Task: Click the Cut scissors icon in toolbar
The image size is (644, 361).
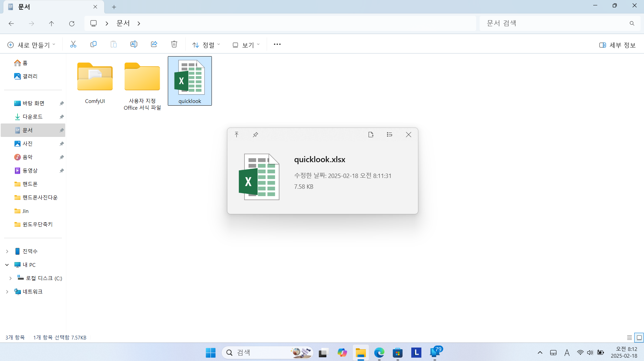Action: point(73,44)
